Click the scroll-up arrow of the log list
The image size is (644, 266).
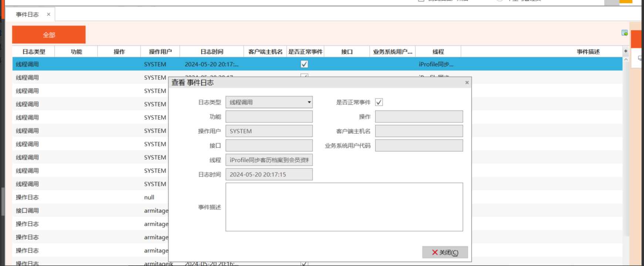[626, 59]
